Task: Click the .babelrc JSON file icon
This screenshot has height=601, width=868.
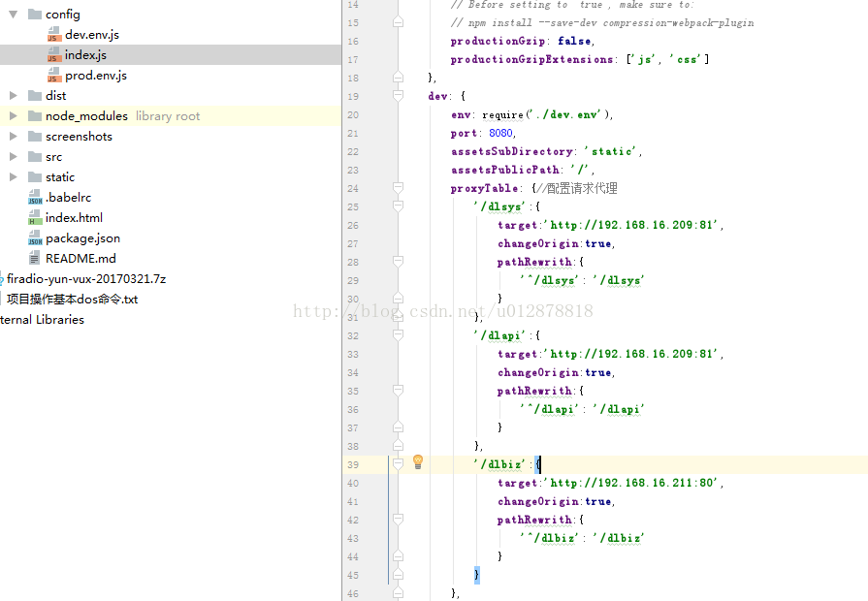Action: click(35, 198)
